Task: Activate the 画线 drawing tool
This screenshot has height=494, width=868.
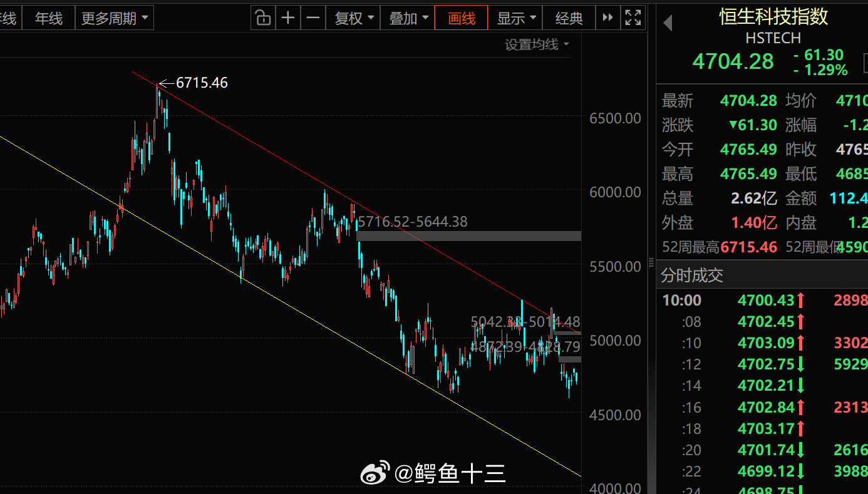Action: coord(462,18)
